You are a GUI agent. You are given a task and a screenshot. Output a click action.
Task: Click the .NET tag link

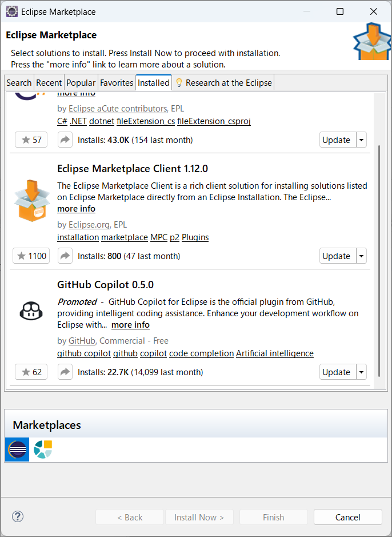pyautogui.click(x=78, y=121)
